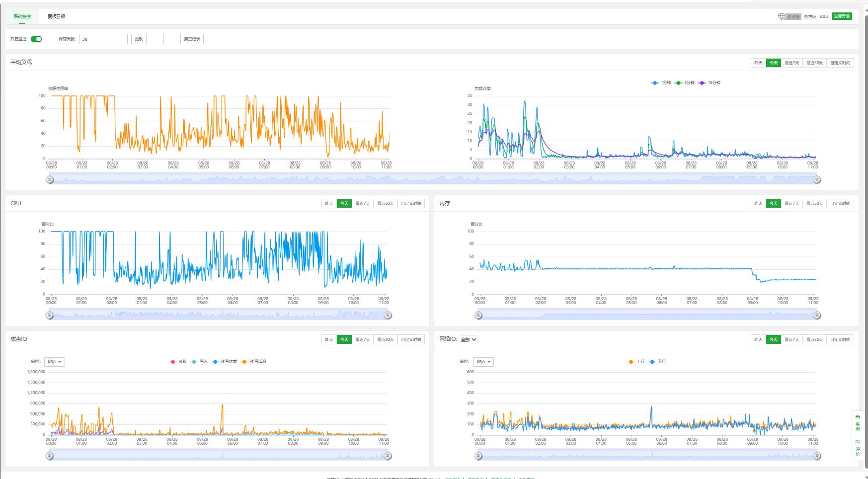Toggle the 读取 disk IO legend marker

[173, 362]
